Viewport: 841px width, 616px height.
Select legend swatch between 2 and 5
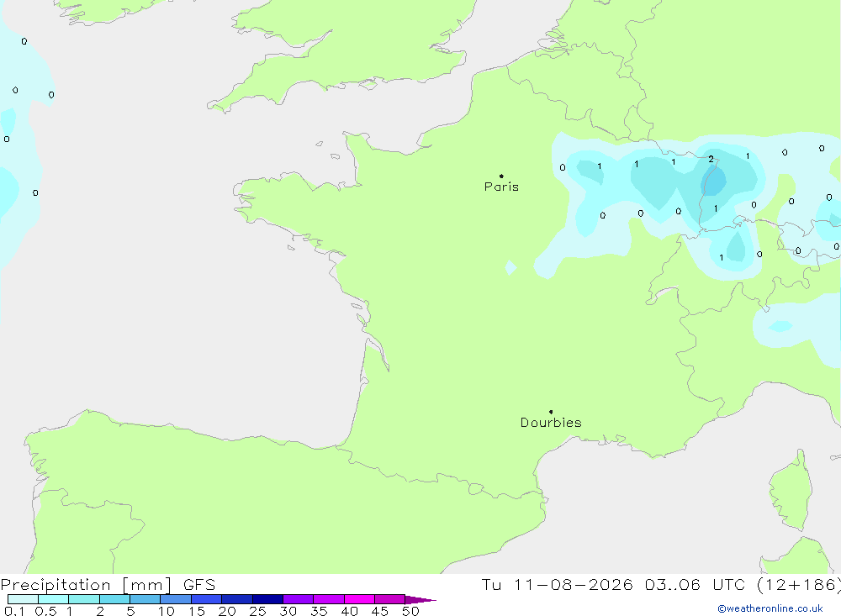click(114, 599)
